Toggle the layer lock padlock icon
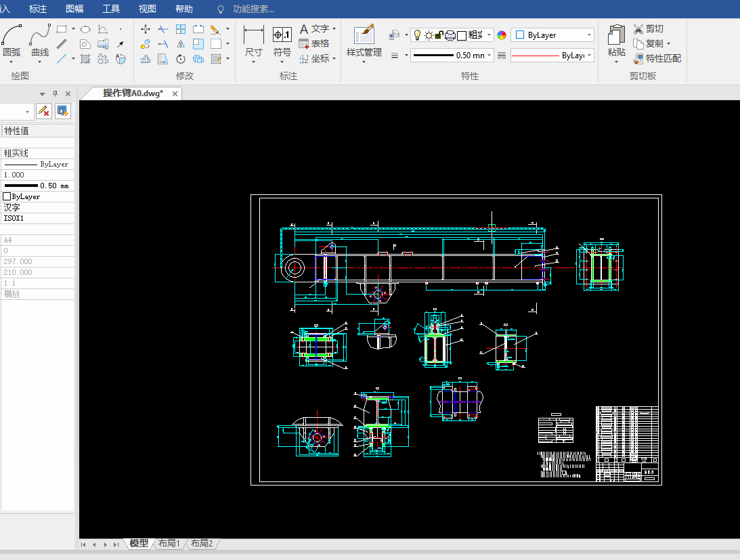 tap(438, 35)
